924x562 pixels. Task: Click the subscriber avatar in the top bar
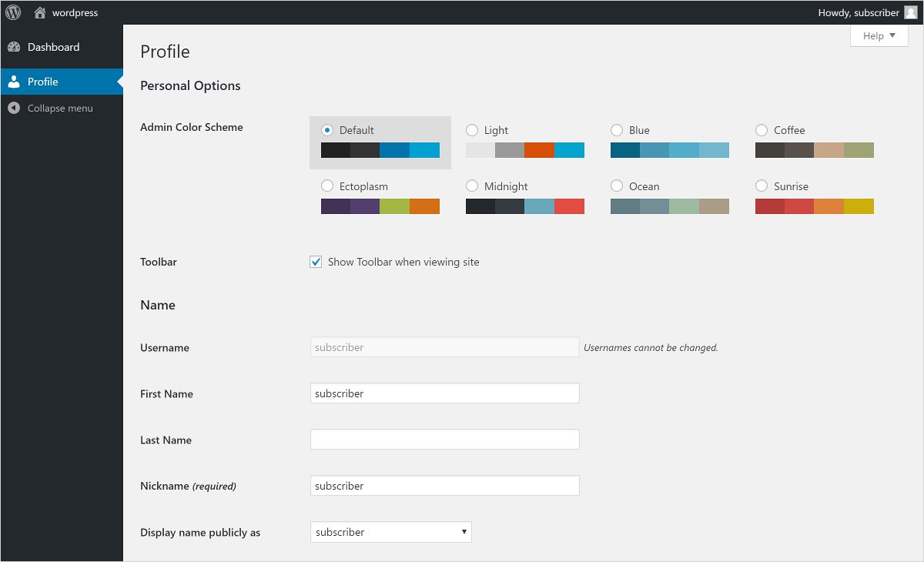click(910, 12)
